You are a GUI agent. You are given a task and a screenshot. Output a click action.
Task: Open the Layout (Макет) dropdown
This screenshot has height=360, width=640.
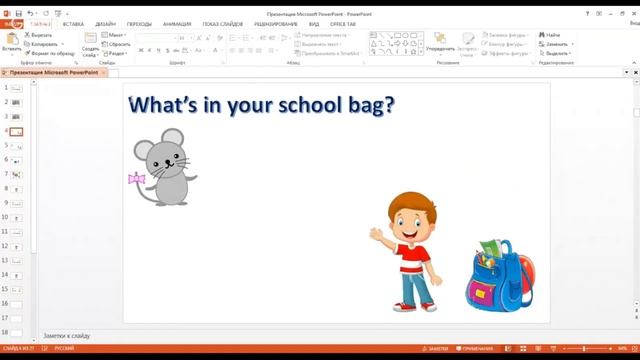tap(114, 35)
